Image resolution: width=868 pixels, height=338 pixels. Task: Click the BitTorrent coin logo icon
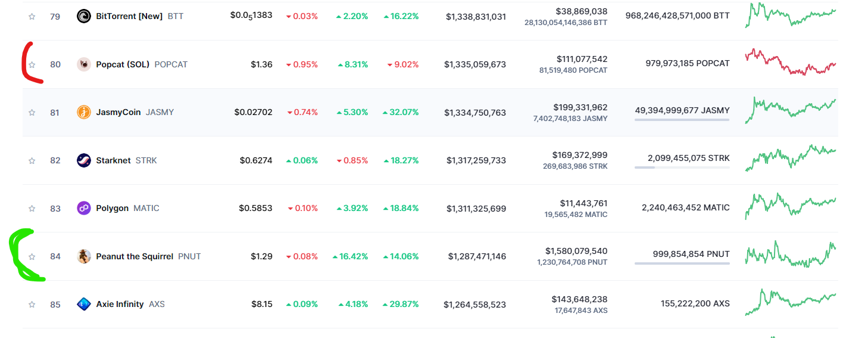[84, 16]
